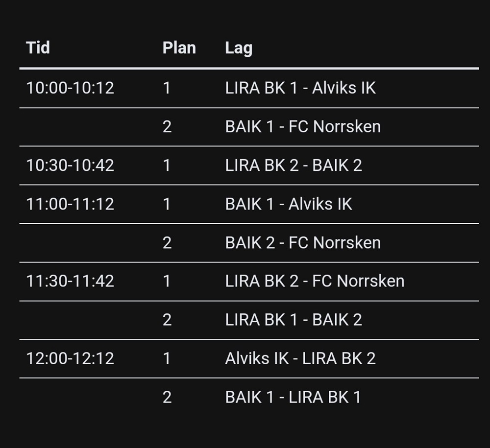Image resolution: width=490 pixels, height=448 pixels.
Task: Open the BAIK 1 - FC Norrsken match
Action: pos(303,127)
